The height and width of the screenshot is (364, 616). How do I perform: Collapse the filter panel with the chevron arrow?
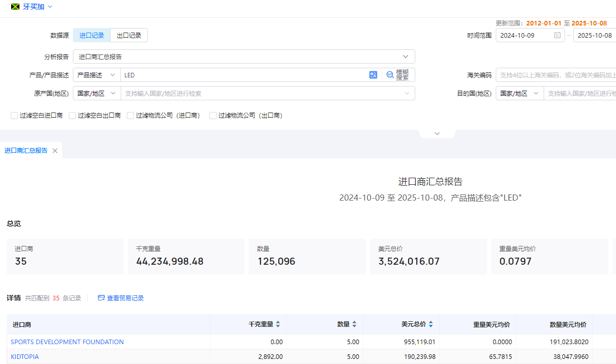(437, 133)
